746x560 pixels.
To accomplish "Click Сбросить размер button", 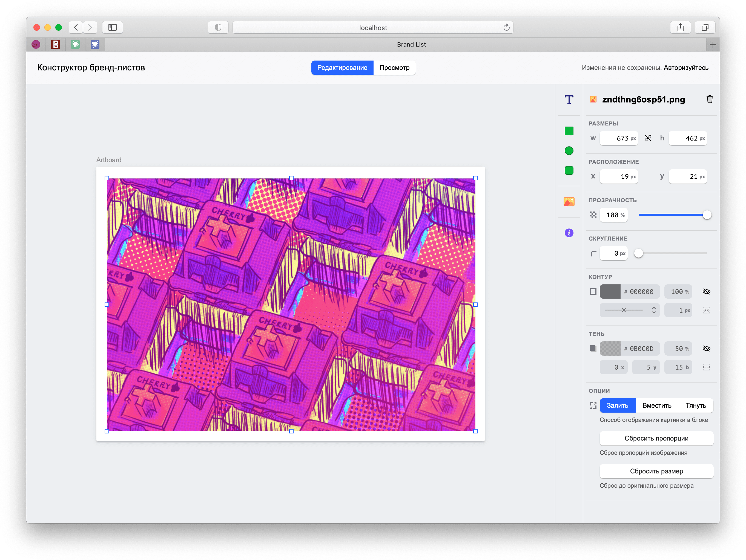I will pos(656,471).
